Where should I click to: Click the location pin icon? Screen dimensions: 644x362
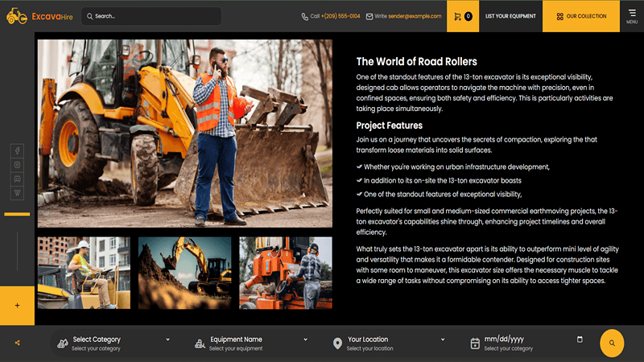coord(337,343)
